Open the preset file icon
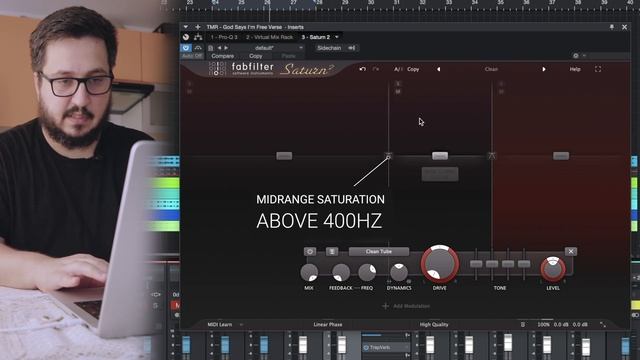 [211, 48]
